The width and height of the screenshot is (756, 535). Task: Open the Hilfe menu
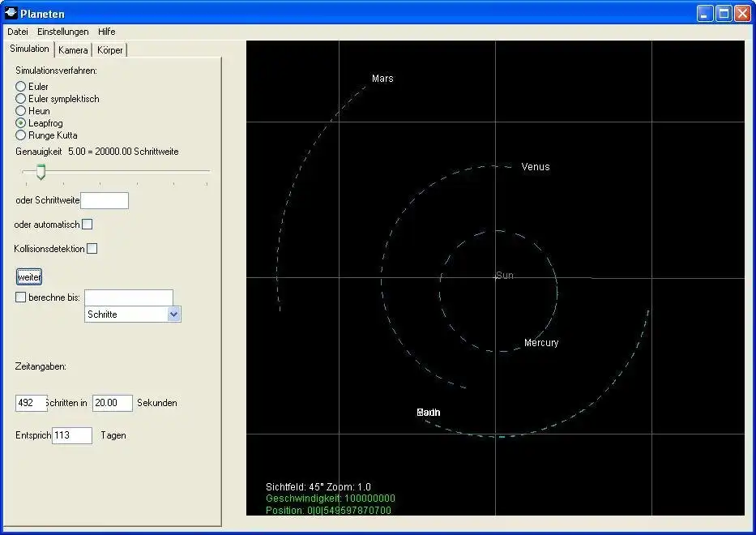coord(107,32)
